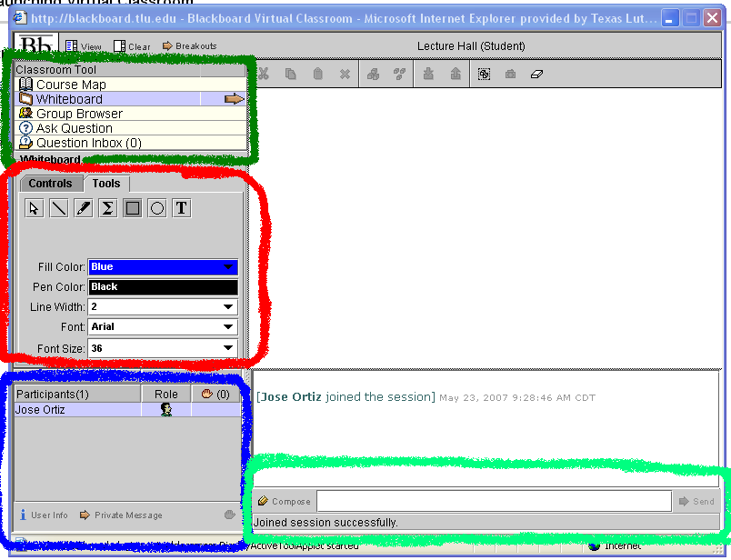Click the 'Lecture Hall (Student)' title text
The width and height of the screenshot is (731, 560).
pyautogui.click(x=471, y=45)
